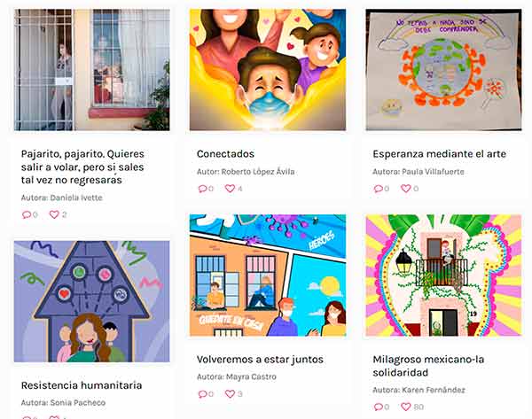Like Volveremos a estar juntos with heart

[230, 393]
